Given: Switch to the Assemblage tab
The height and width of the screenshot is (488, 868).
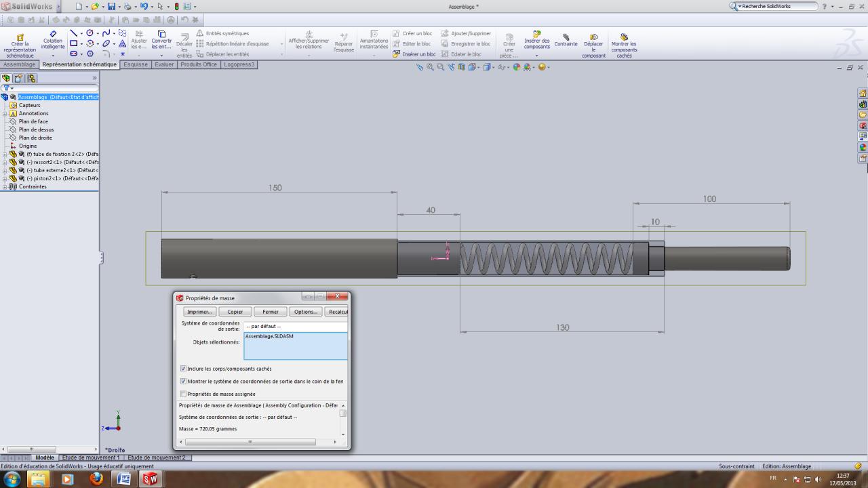Looking at the screenshot, I should 19,64.
